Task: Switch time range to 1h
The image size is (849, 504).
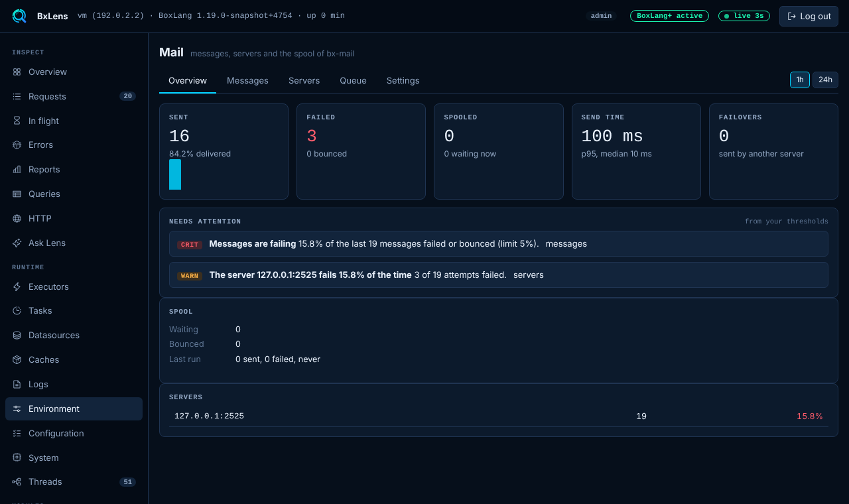Action: [x=800, y=80]
